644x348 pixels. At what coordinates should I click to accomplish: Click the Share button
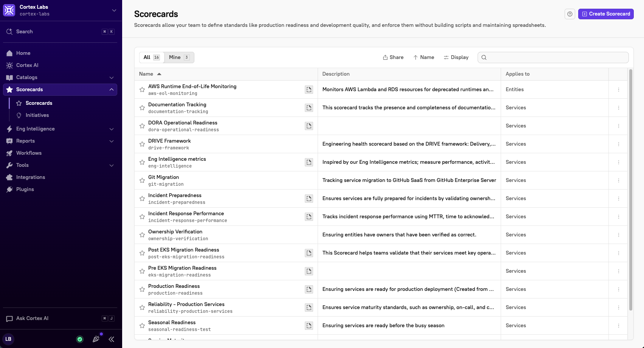click(393, 57)
